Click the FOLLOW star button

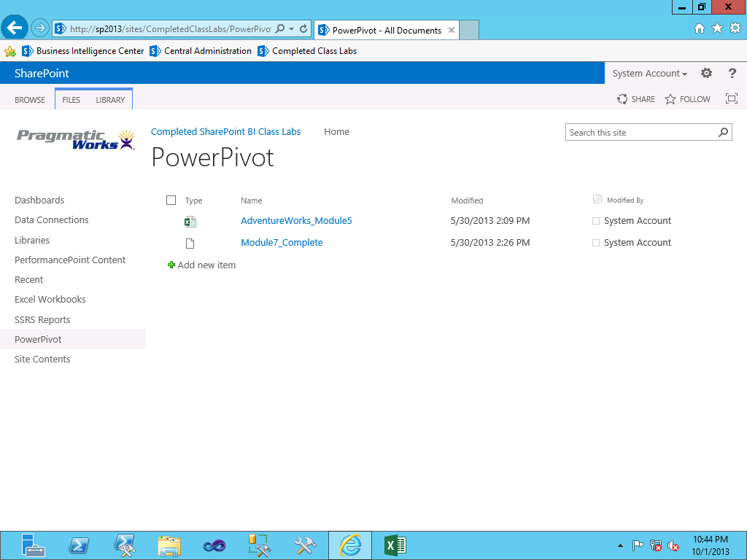click(x=687, y=99)
